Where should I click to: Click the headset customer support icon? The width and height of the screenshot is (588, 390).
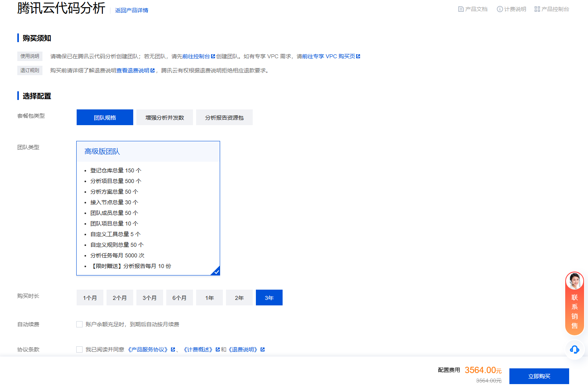(x=574, y=349)
